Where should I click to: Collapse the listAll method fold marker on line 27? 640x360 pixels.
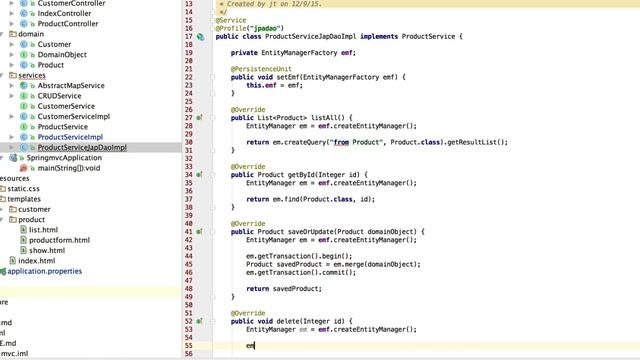click(x=212, y=118)
